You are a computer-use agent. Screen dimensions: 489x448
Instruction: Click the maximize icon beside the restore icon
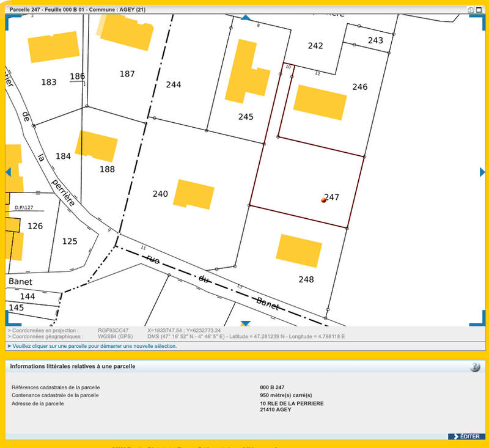(x=479, y=9)
